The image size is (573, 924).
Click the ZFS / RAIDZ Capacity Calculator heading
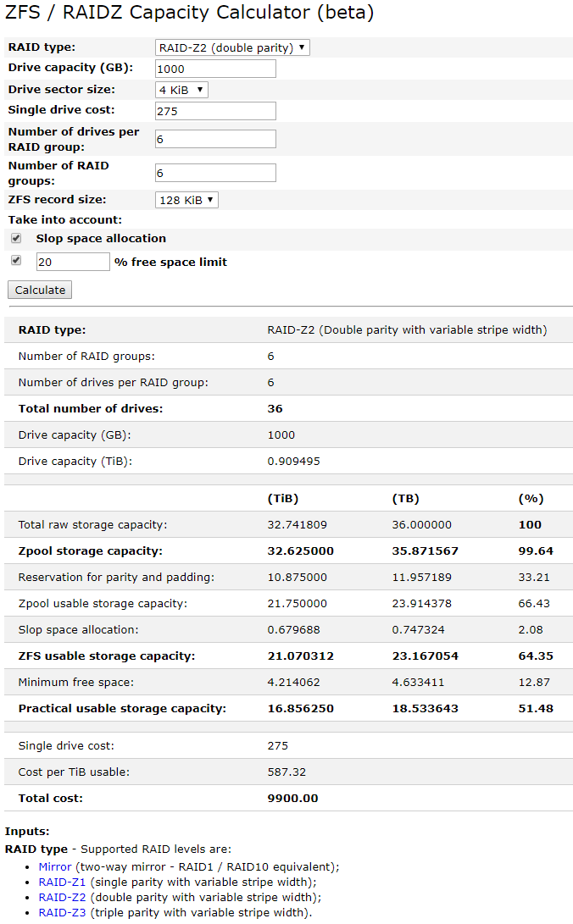pyautogui.click(x=189, y=13)
